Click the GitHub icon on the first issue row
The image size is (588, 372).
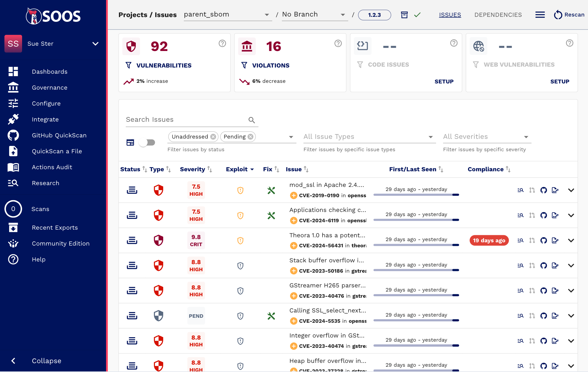tap(544, 190)
